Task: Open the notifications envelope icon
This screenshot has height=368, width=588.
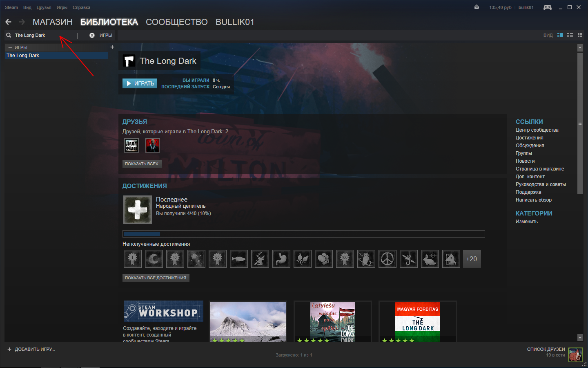Action: [477, 7]
